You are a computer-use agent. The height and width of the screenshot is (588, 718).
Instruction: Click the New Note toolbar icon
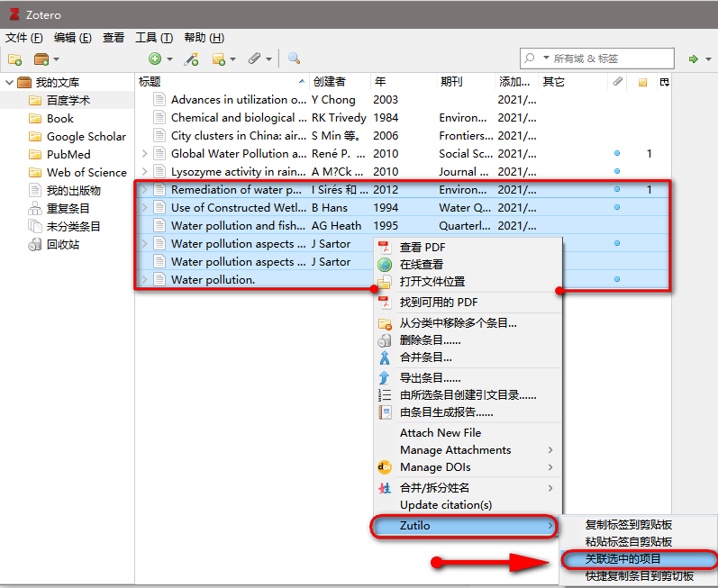218,59
